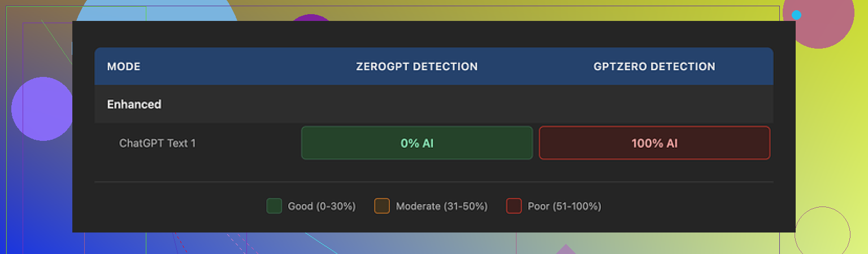Select the ZEROGPT DETECTION column header
This screenshot has height=254, width=868.
(x=416, y=67)
